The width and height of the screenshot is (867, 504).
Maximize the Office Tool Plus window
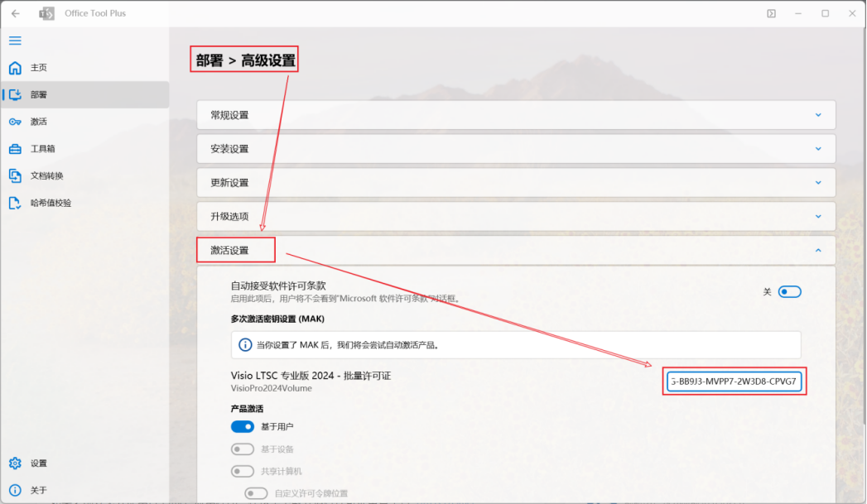[825, 13]
